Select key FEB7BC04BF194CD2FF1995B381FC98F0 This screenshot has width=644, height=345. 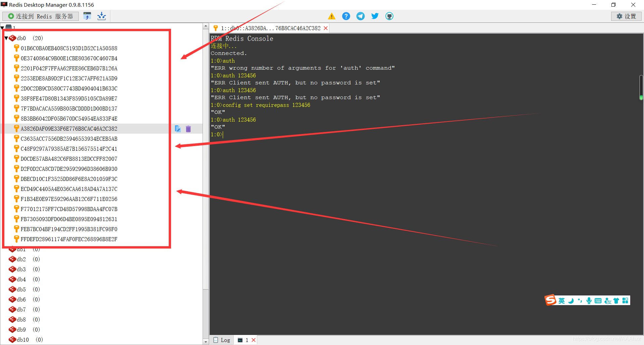tap(69, 229)
